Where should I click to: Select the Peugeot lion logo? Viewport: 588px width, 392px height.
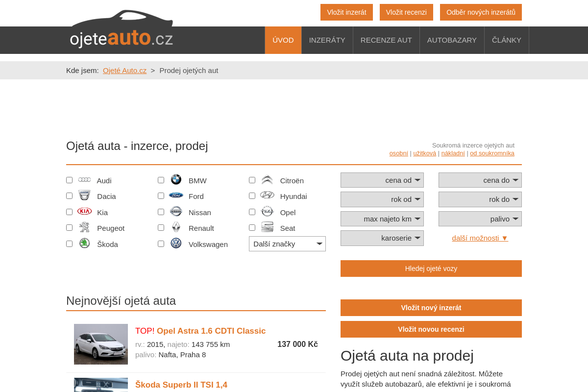[84, 227]
